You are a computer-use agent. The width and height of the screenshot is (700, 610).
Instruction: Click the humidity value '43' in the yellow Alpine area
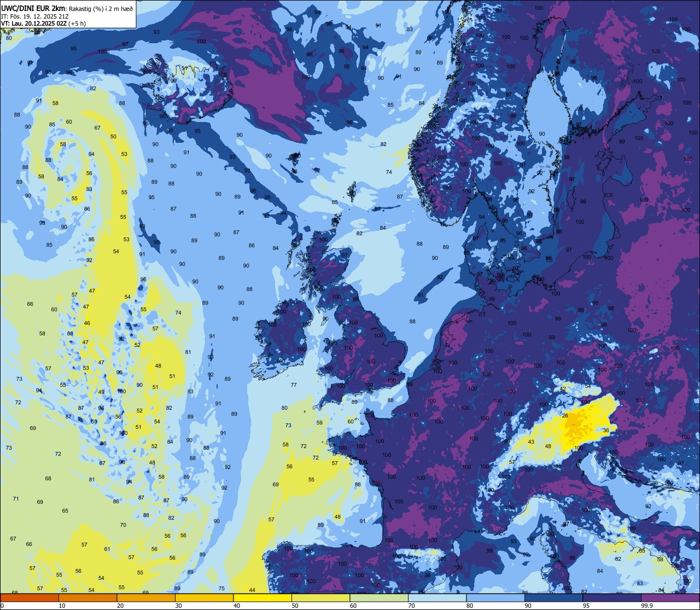(x=531, y=442)
